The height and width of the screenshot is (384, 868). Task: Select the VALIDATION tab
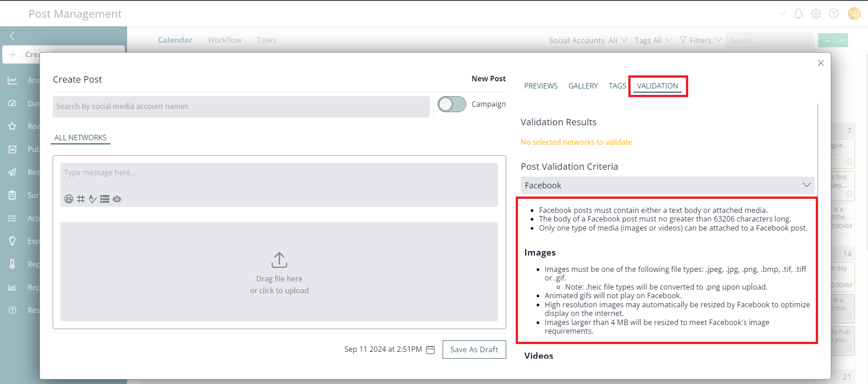tap(657, 86)
